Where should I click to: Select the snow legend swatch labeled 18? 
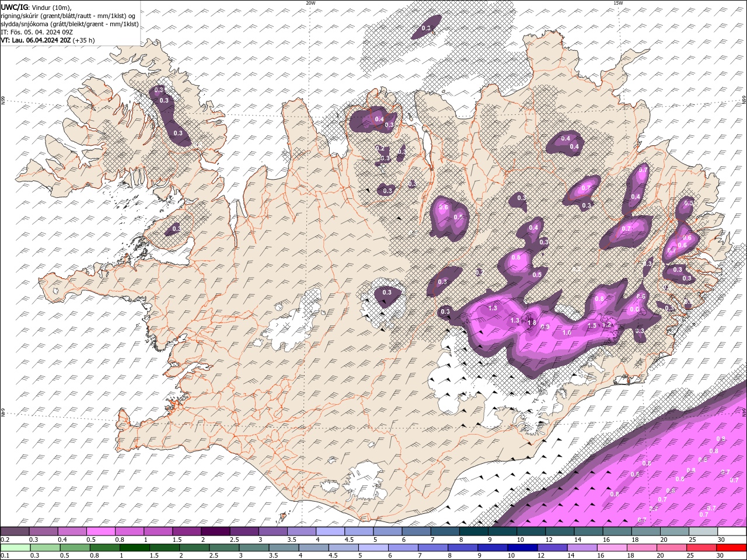point(645,531)
